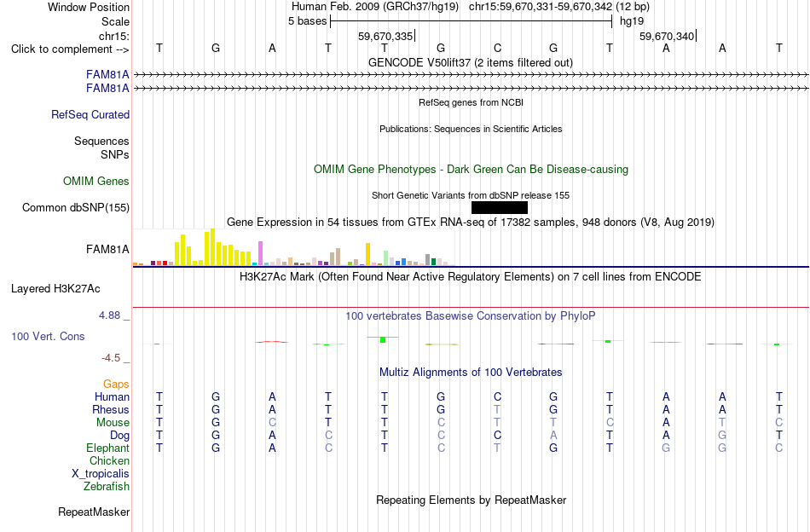This screenshot has width=810, height=532.
Task: Open the 100 Vert. Cons track label
Action: [x=48, y=336]
